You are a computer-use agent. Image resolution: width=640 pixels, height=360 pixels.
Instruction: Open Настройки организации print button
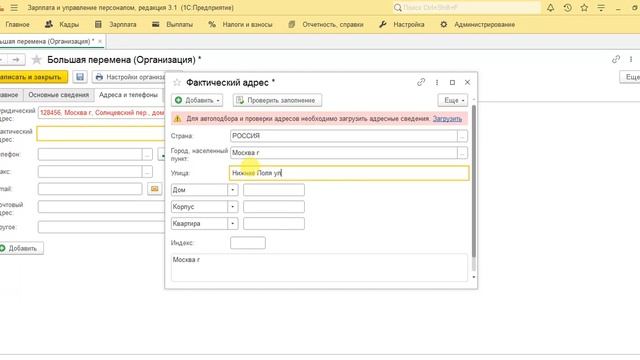(x=129, y=77)
